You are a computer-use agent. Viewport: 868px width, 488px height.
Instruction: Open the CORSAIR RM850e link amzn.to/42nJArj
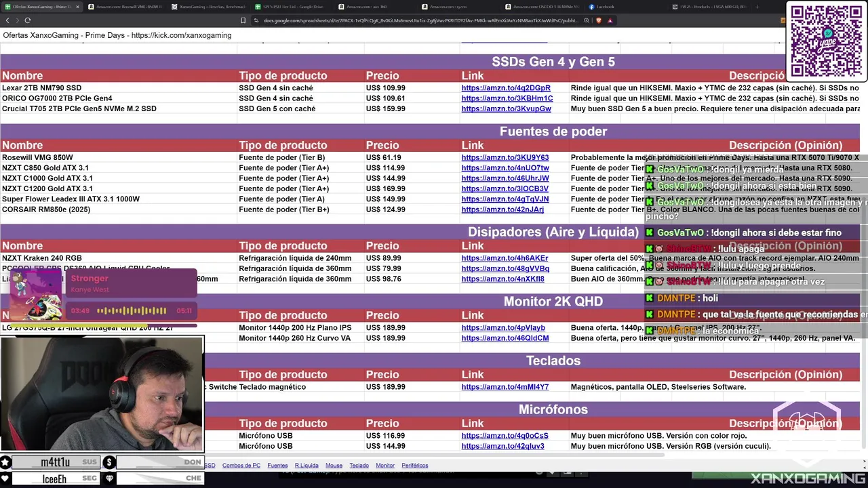click(502, 209)
